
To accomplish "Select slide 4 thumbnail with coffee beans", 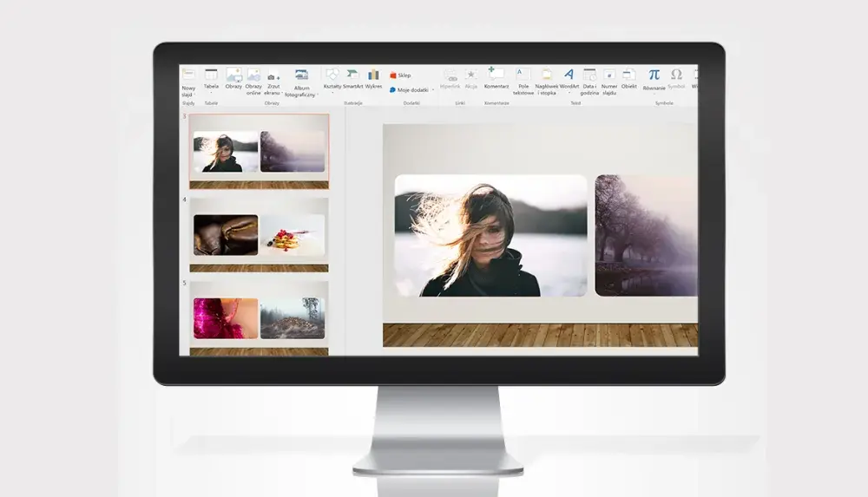I will [x=259, y=235].
